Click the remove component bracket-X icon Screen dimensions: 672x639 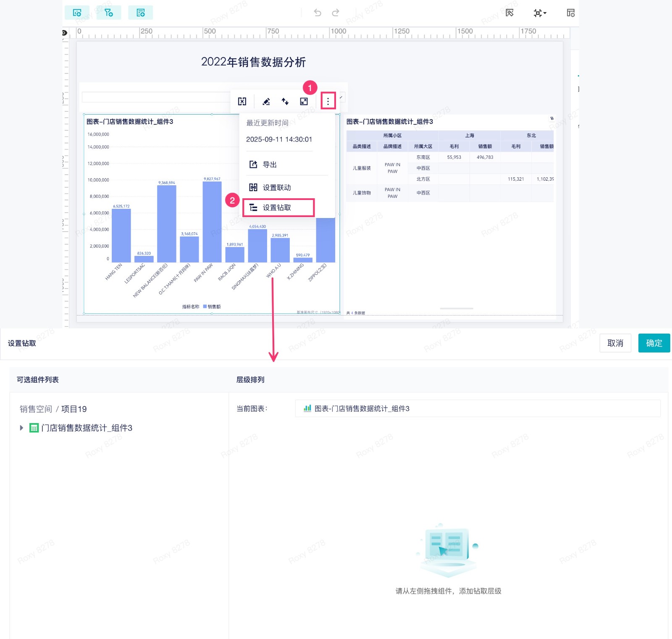[242, 101]
